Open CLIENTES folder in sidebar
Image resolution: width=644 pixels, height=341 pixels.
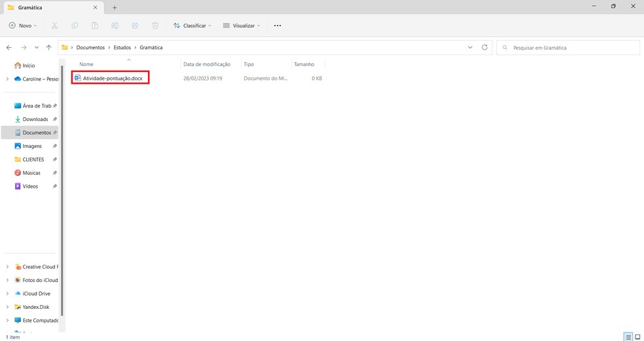pyautogui.click(x=29, y=160)
